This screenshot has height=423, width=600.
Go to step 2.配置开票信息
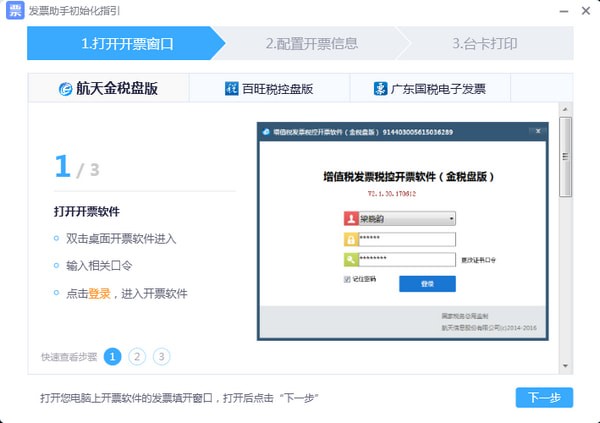312,43
